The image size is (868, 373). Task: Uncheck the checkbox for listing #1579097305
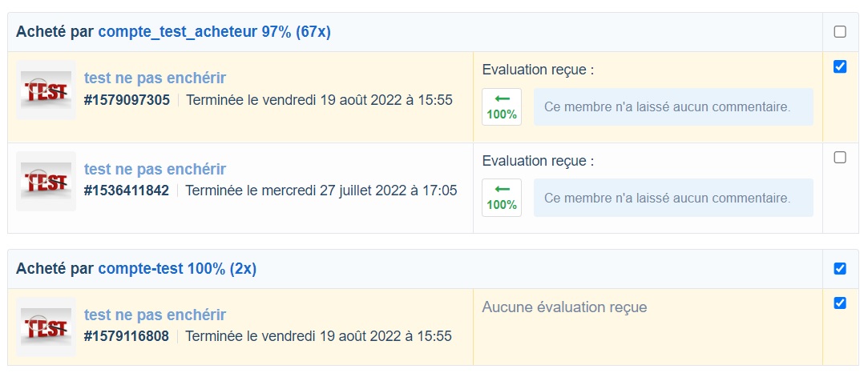pyautogui.click(x=840, y=67)
